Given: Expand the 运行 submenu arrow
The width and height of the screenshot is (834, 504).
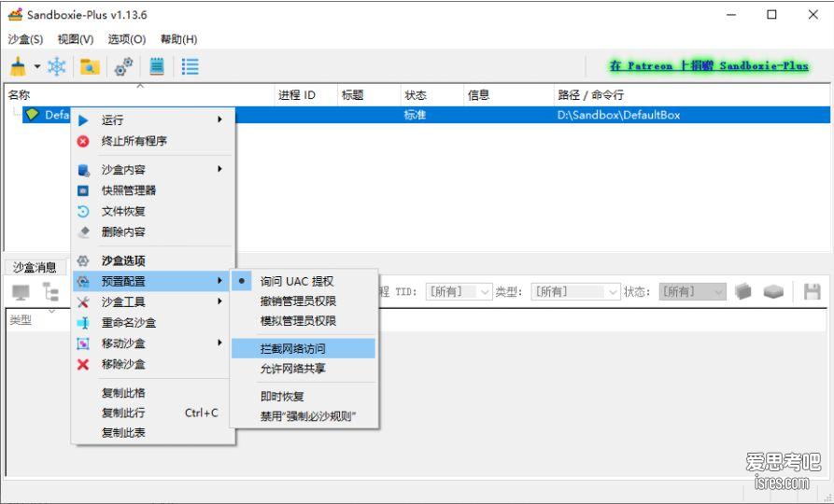Looking at the screenshot, I should [219, 119].
